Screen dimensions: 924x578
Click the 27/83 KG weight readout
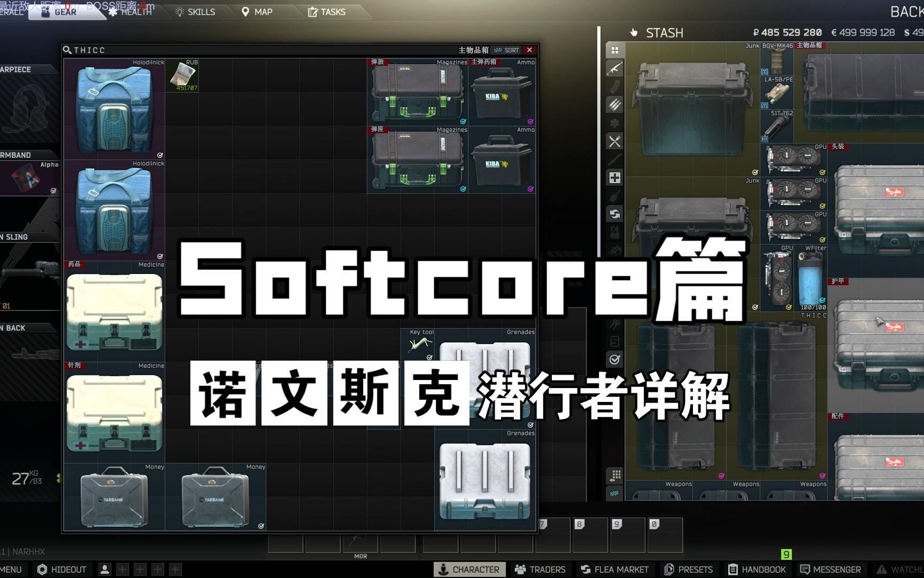27,477
